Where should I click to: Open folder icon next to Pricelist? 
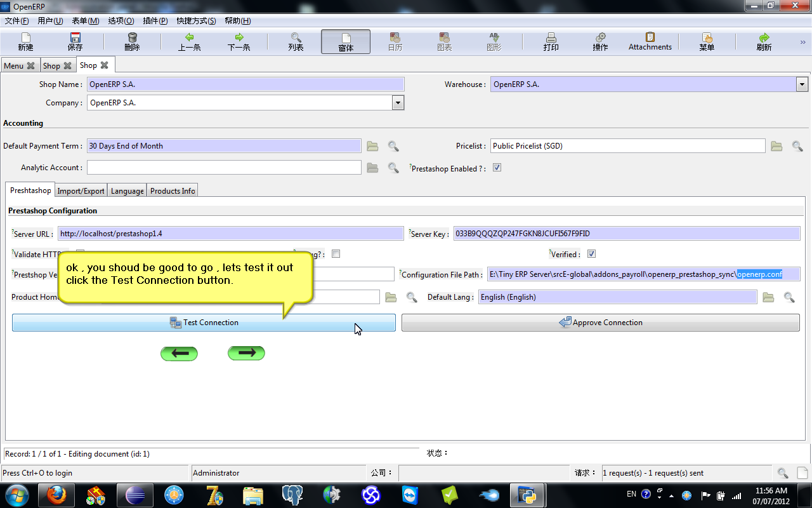[776, 146]
